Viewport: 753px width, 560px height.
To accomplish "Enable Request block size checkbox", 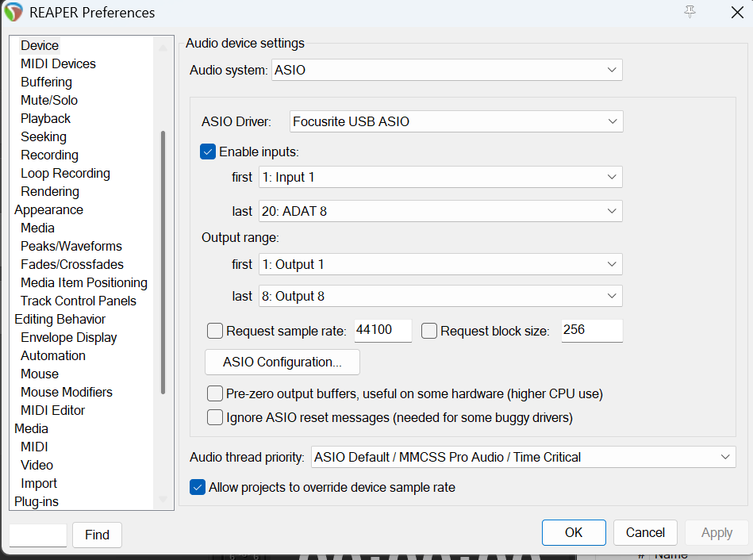I will coord(428,331).
